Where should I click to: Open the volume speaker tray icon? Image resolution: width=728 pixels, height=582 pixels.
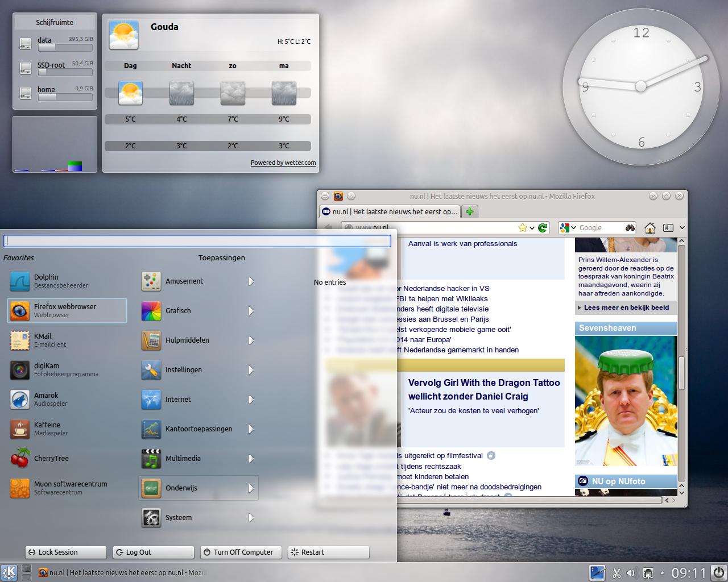[x=631, y=573]
